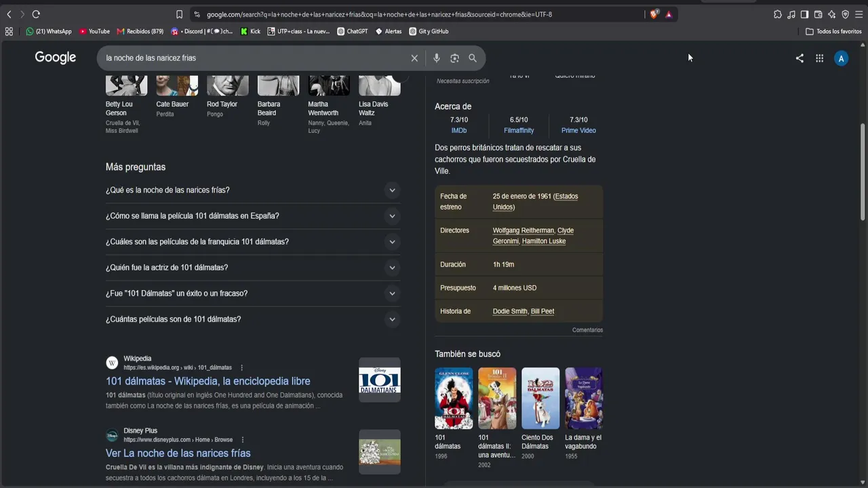
Task: Search by image with Google Lens
Action: (x=454, y=58)
